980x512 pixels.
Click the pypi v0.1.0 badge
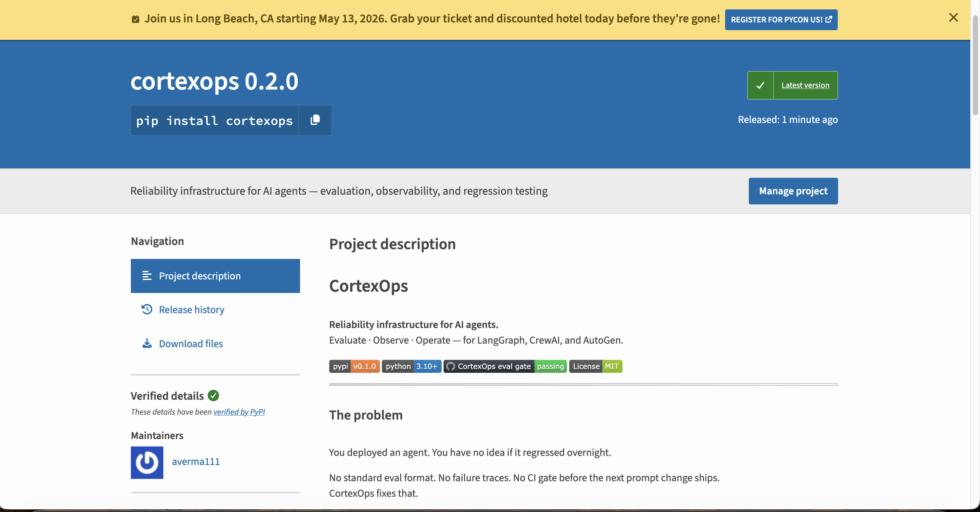tap(354, 366)
